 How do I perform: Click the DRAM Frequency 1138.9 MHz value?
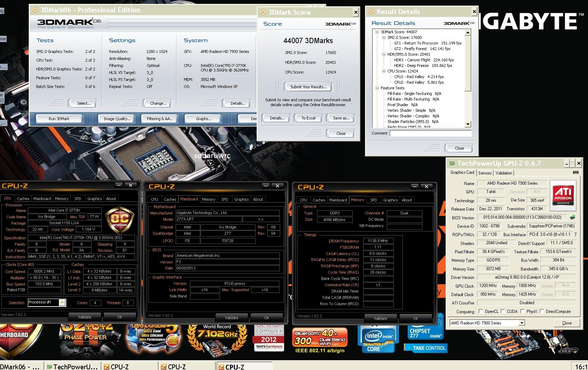click(378, 241)
